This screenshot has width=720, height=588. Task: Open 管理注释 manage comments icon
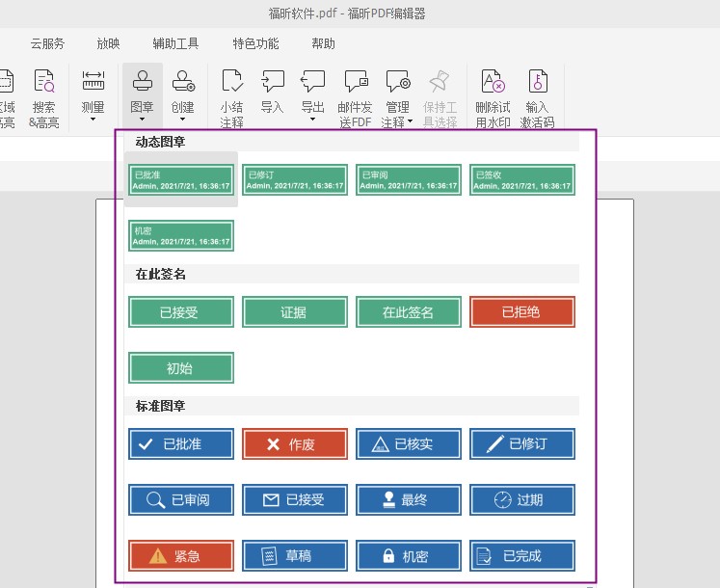[x=398, y=81]
